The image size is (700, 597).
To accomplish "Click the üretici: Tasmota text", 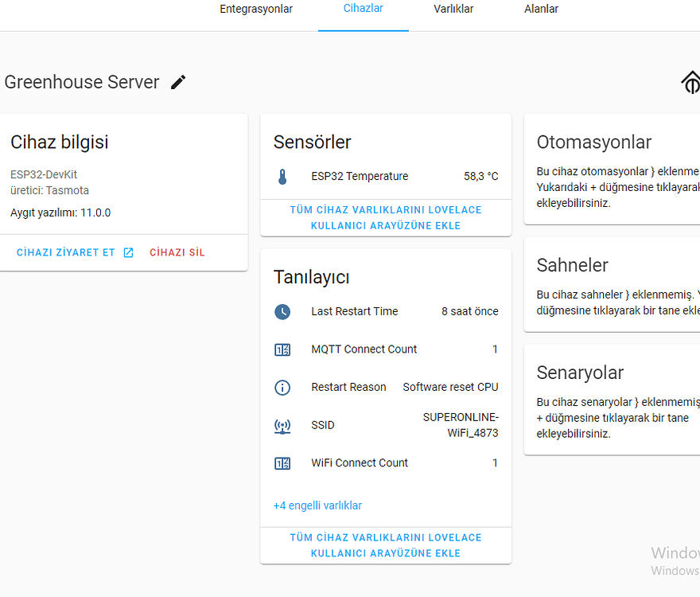I will coord(49,191).
